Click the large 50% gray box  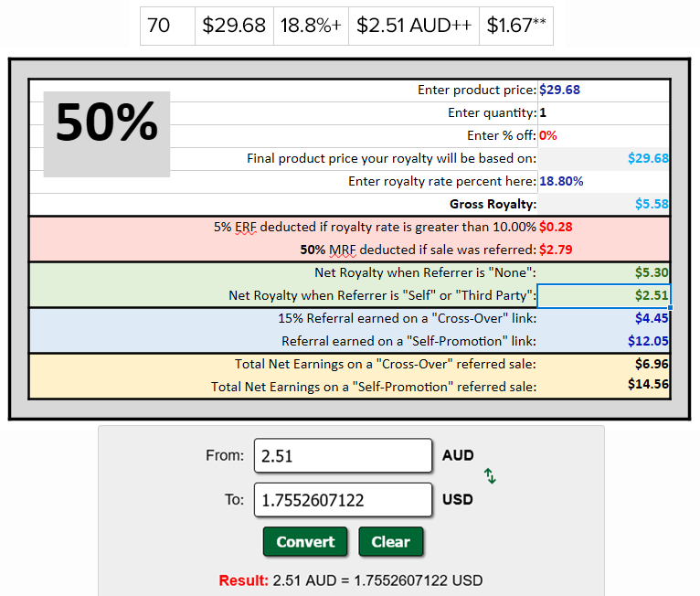[x=107, y=134]
